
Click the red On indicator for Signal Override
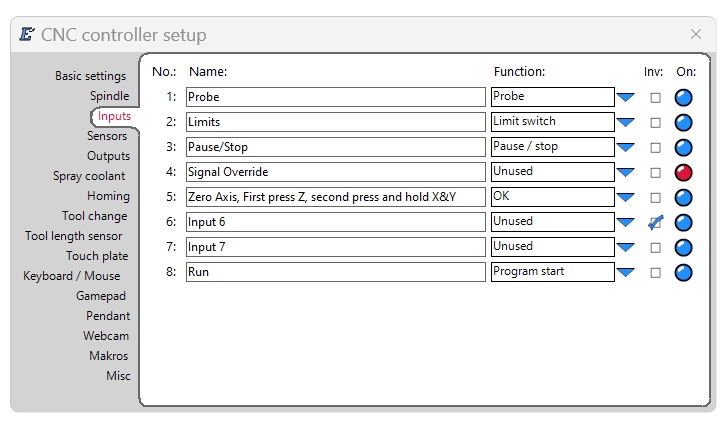pyautogui.click(x=683, y=173)
